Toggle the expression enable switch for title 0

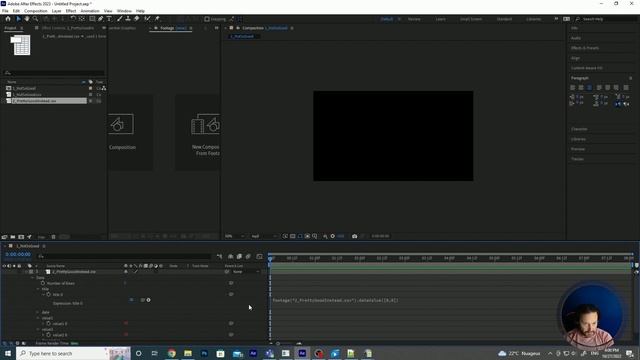pos(131,300)
